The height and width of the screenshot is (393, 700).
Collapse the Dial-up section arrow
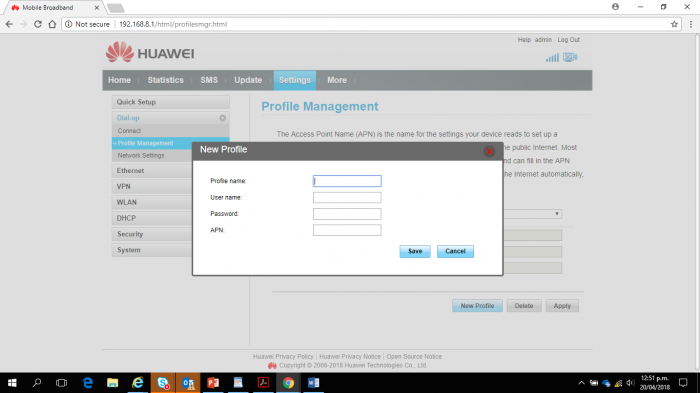click(222, 118)
